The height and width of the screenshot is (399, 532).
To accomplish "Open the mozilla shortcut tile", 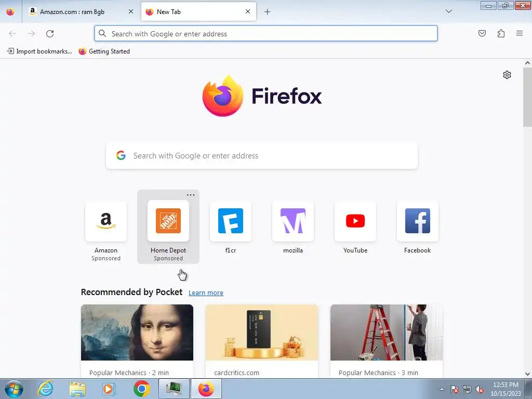I will click(293, 227).
